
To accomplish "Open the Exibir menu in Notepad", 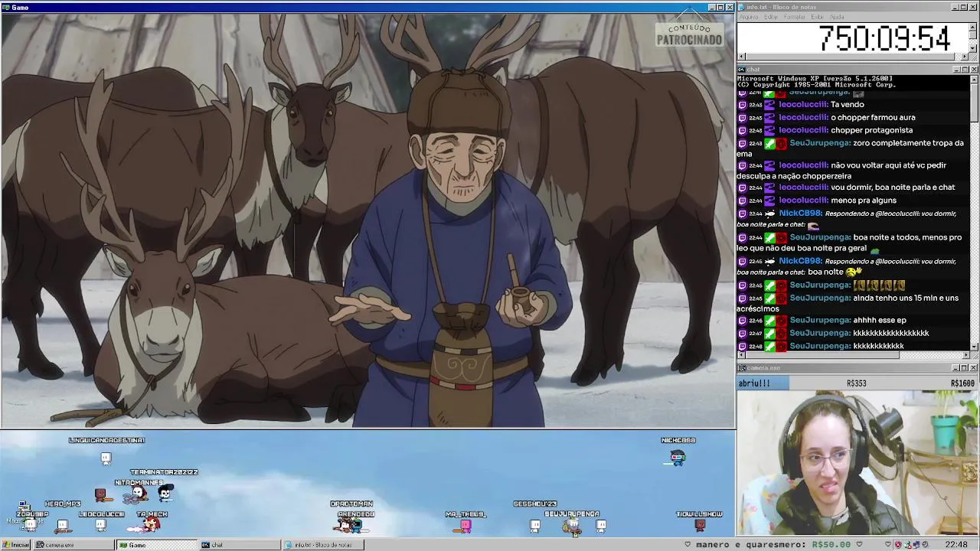I will coord(818,17).
